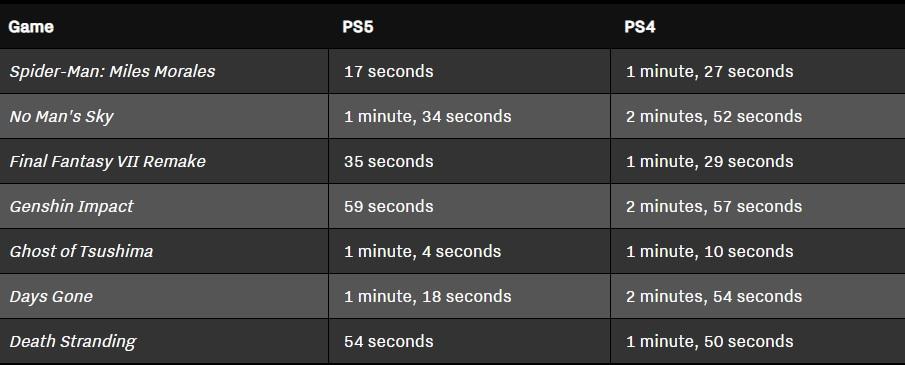905x365 pixels.
Task: Click the 17 seconds PS5 cell
Action: point(388,72)
